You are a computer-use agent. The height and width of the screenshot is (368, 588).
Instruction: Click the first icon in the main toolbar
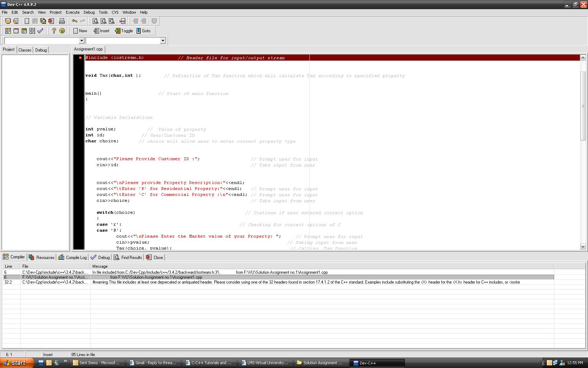[x=8, y=21]
